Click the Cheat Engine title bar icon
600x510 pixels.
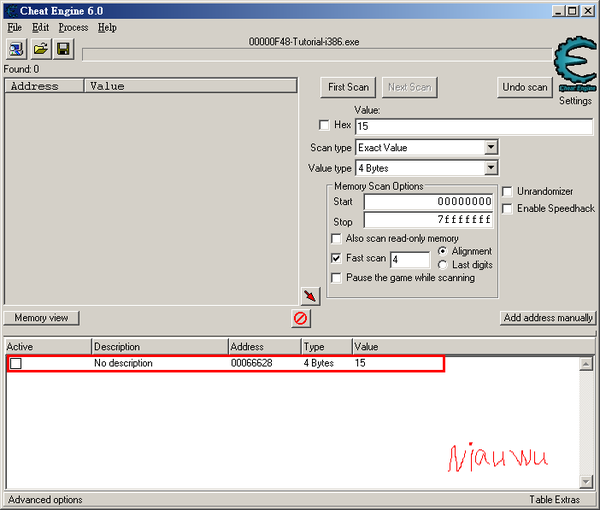coord(11,11)
